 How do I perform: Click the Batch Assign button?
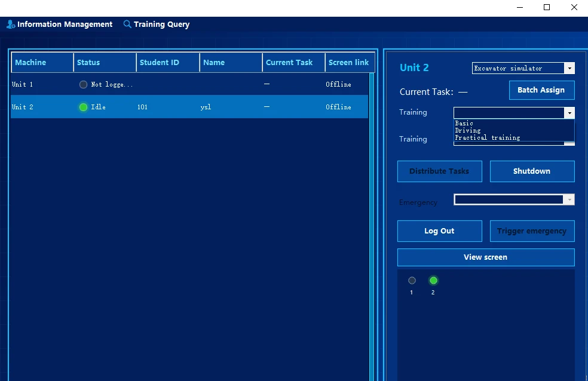point(541,90)
